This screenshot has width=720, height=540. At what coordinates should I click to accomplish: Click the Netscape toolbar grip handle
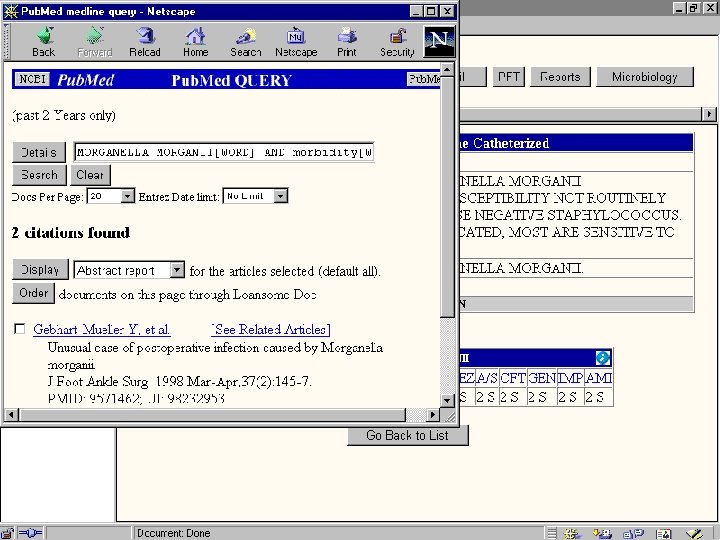(6, 41)
